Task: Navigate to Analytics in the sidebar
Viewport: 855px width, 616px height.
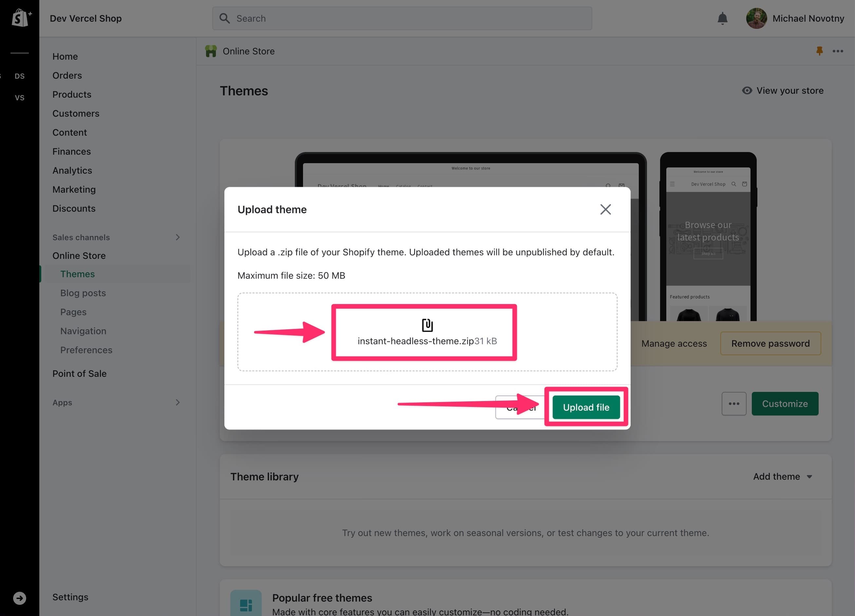Action: pyautogui.click(x=72, y=170)
